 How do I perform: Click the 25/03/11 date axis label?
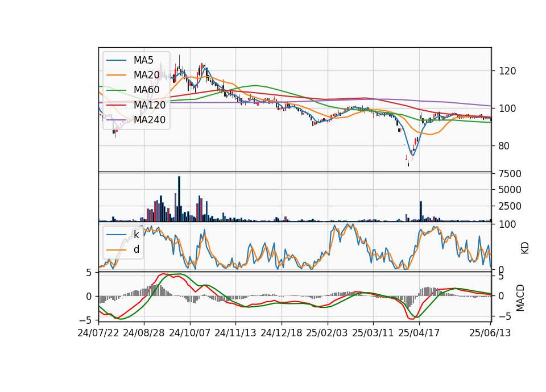click(x=373, y=333)
